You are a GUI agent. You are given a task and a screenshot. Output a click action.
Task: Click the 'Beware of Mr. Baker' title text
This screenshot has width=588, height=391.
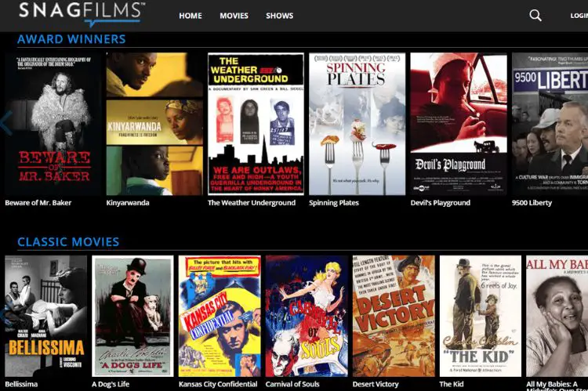coord(38,203)
